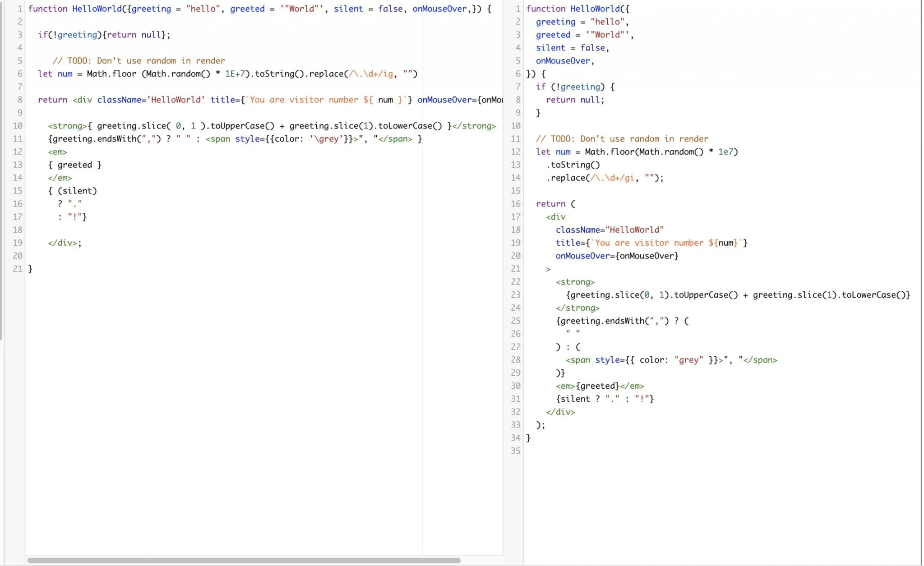Click line number 35 in the right gutter
This screenshot has width=924, height=566.
pos(516,451)
